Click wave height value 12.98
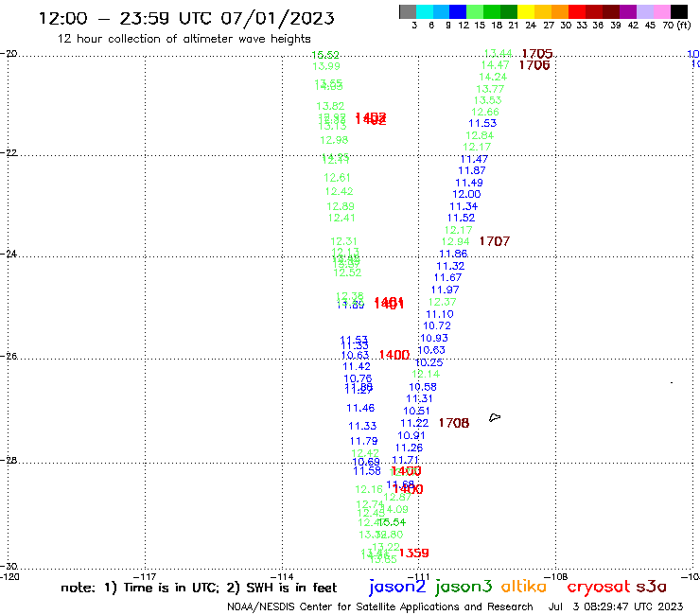 click(334, 140)
